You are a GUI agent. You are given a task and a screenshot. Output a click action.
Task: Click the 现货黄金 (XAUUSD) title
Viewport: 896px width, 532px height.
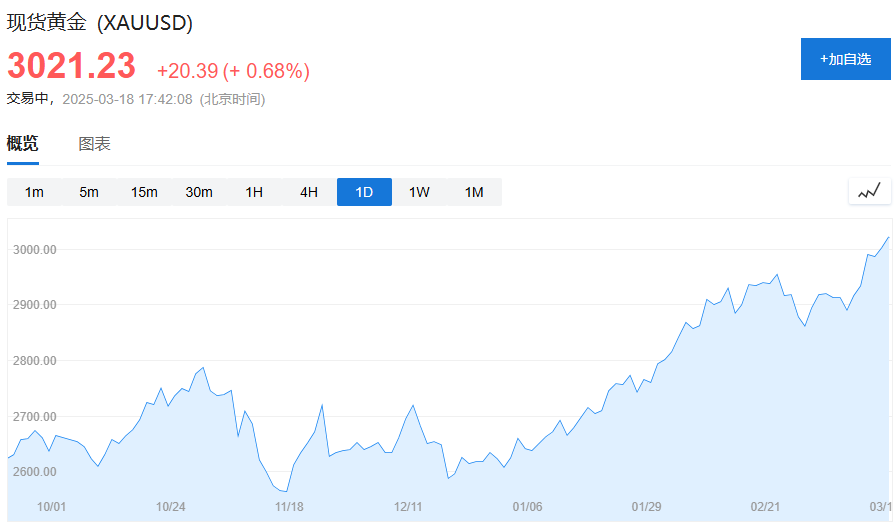coord(100,22)
